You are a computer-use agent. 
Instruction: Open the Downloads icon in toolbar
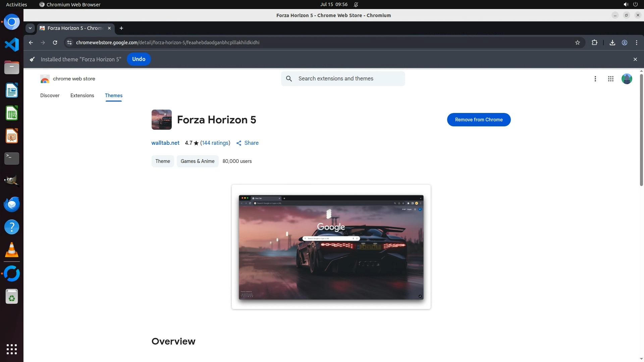(612, 43)
